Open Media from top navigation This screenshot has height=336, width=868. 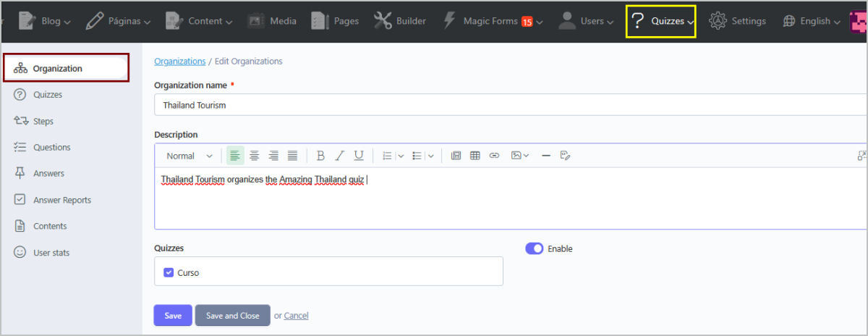click(x=272, y=21)
